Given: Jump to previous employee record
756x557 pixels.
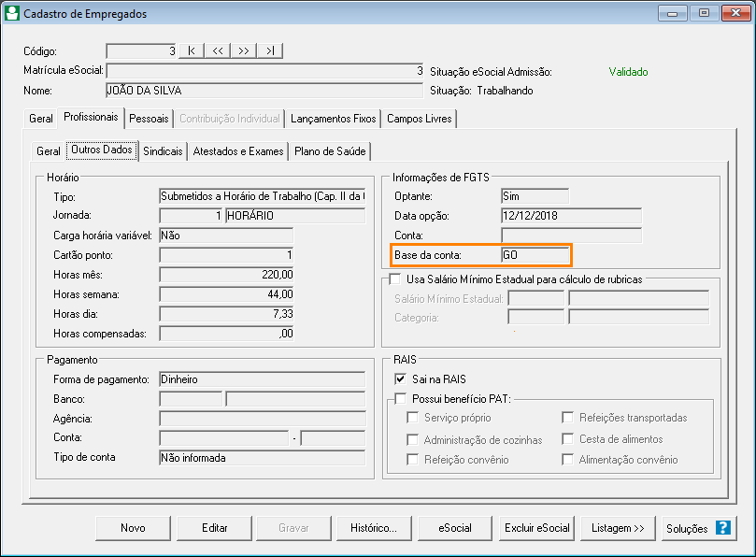Looking at the screenshot, I should pyautogui.click(x=218, y=50).
